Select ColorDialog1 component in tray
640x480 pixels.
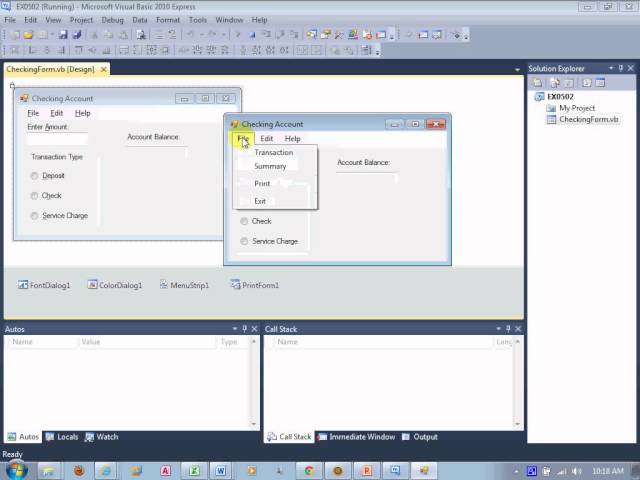(x=115, y=285)
